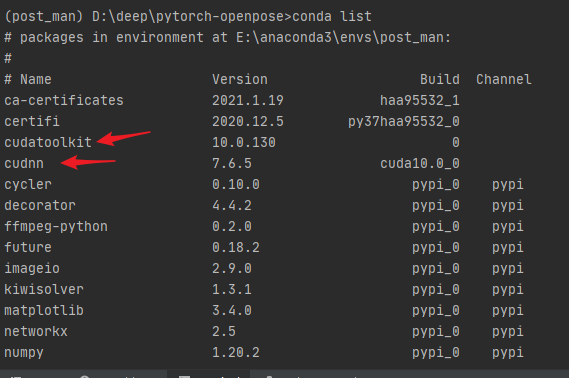The image size is (569, 378).
Task: Select the 'cycler' package name
Action: pyautogui.click(x=28, y=185)
